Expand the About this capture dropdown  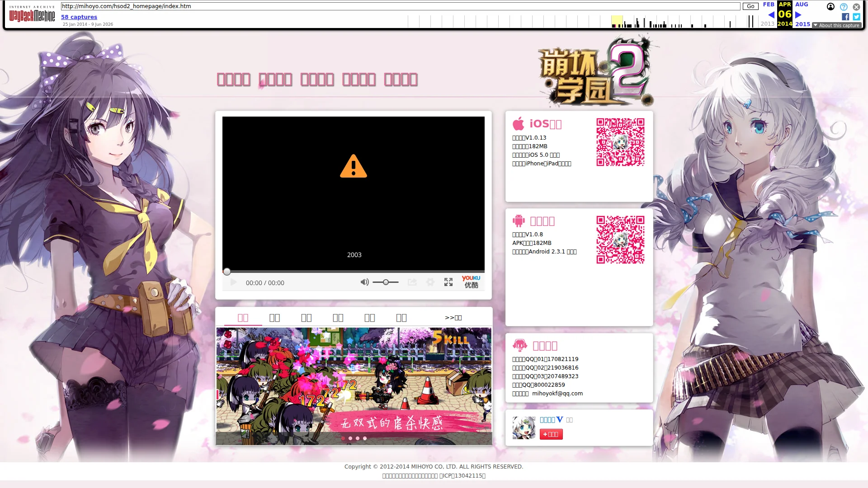(836, 25)
